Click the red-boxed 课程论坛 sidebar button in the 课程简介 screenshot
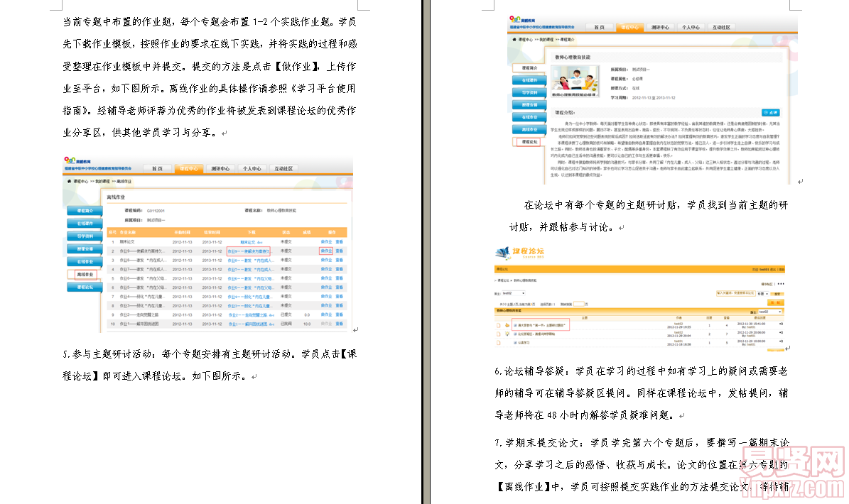The height and width of the screenshot is (504, 849). click(529, 142)
